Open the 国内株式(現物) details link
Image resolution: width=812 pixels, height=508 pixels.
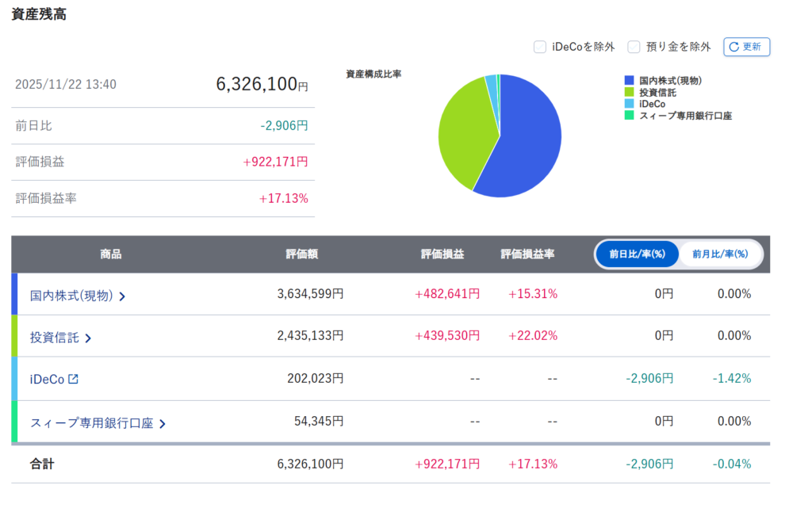click(71, 296)
